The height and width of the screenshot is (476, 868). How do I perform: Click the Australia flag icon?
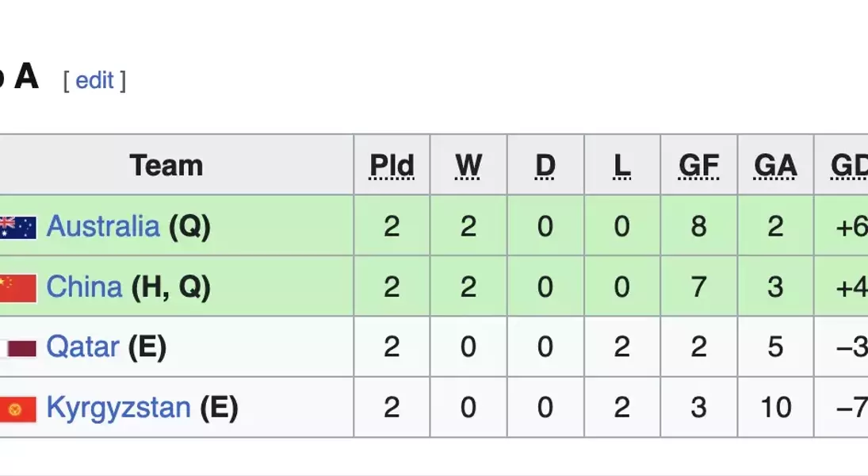tap(18, 227)
